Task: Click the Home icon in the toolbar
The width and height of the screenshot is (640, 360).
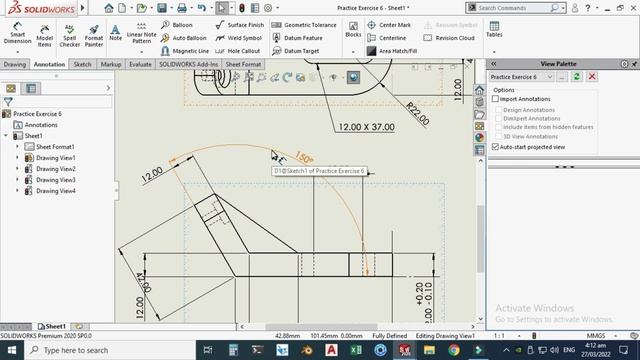Action: click(x=109, y=8)
